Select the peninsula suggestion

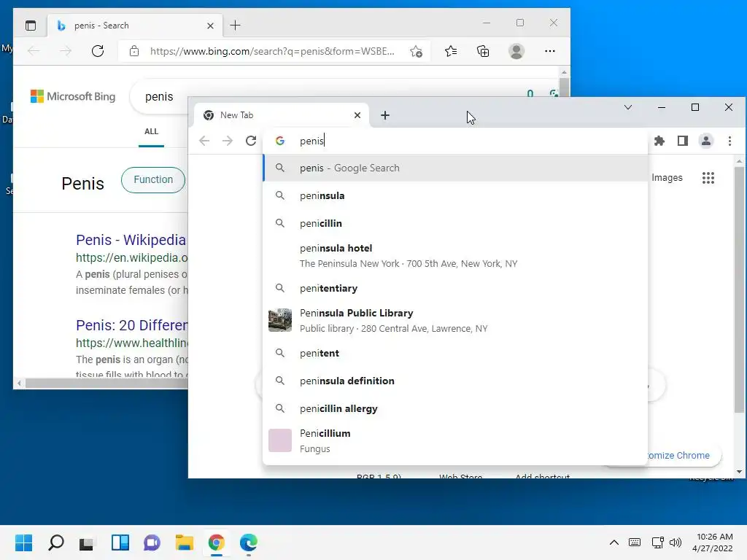[x=455, y=195]
